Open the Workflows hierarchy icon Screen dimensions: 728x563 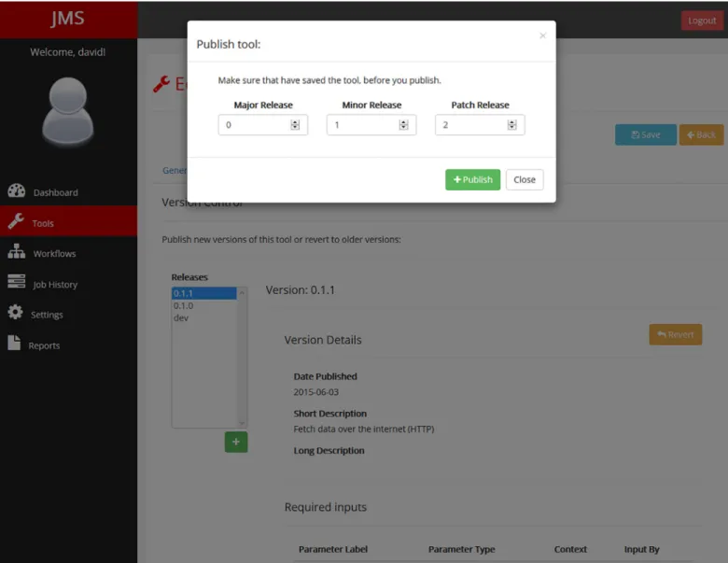(x=16, y=251)
